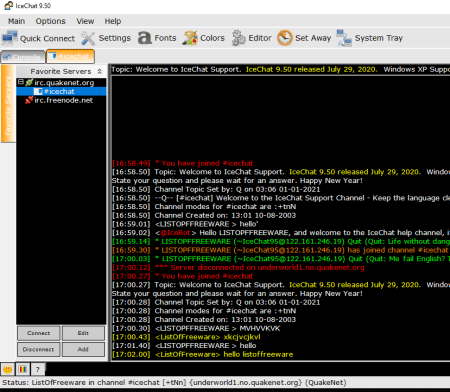This screenshot has width=450, height=392.
Task: Open the emoticon picker beside the input box
Action: coord(8,369)
